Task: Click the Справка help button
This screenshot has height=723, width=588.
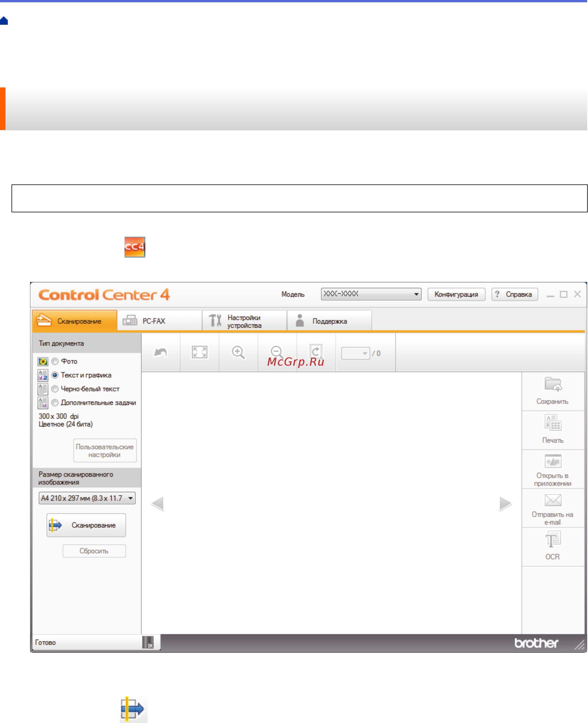Action: tap(514, 294)
